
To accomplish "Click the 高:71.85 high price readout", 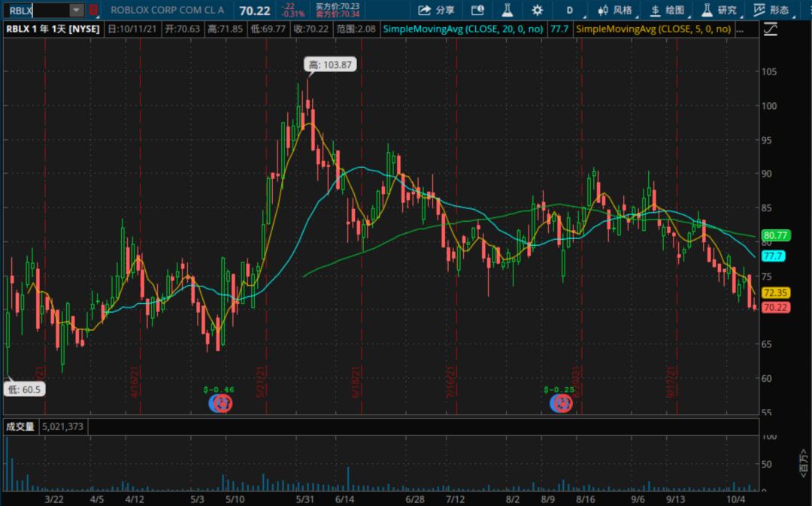I will pos(226,29).
